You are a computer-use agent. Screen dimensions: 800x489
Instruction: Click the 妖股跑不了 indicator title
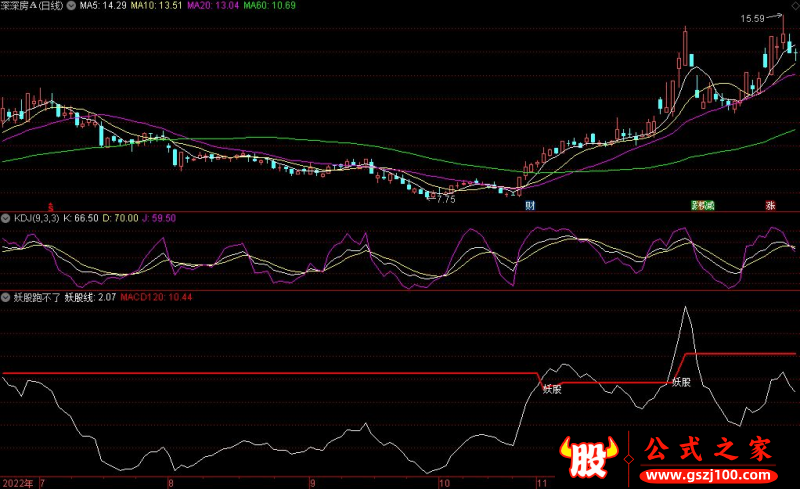tap(36, 297)
